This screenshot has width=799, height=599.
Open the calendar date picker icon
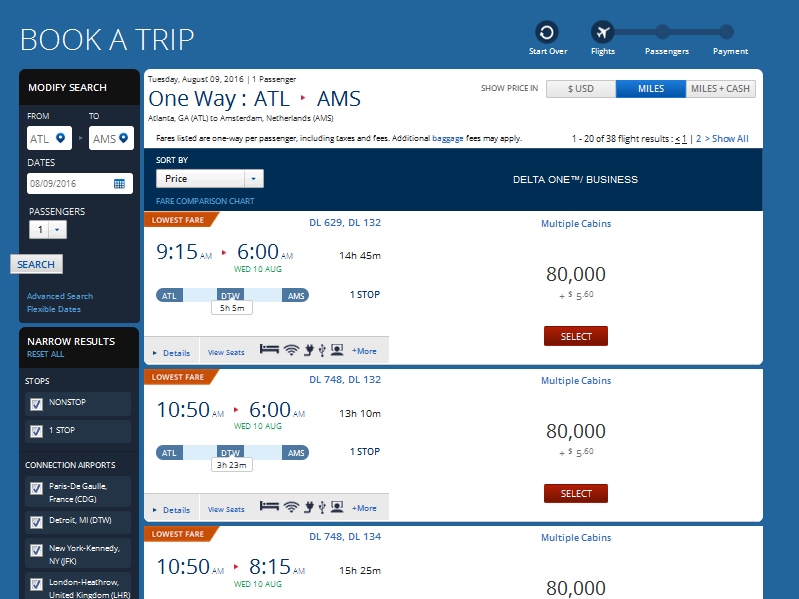coord(119,184)
